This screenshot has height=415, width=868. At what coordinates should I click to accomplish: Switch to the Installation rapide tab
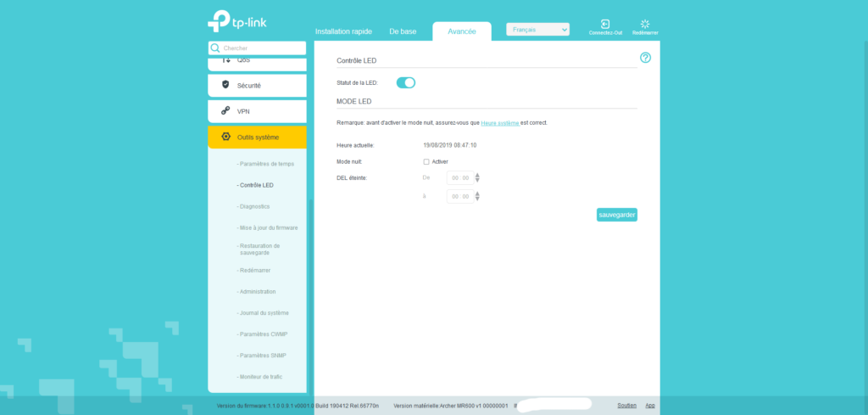[343, 31]
